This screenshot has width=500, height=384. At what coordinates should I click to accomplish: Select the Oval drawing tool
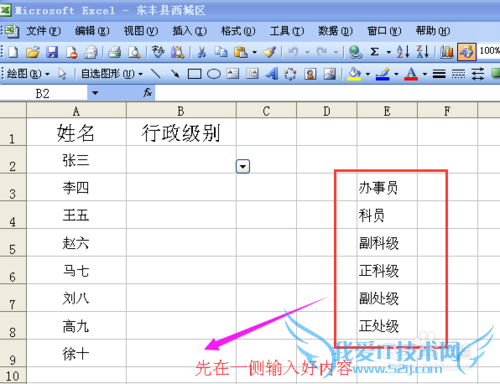click(214, 74)
